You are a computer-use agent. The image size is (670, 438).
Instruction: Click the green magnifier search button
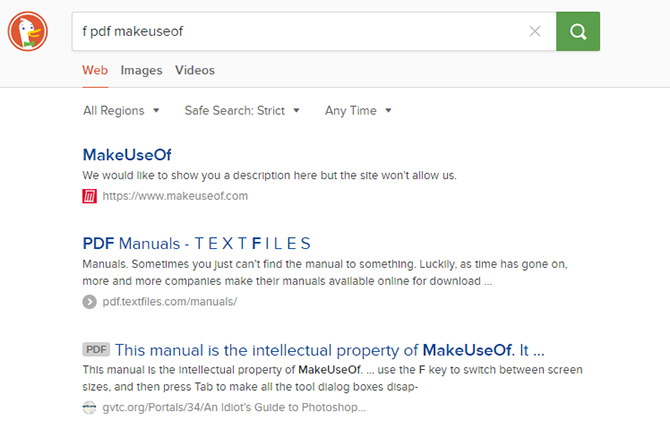coord(578,31)
